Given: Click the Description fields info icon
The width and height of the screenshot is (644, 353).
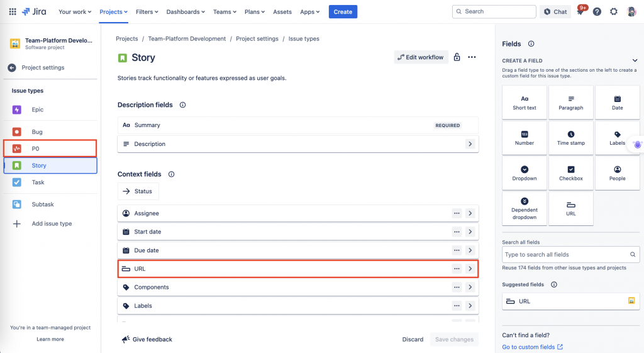Looking at the screenshot, I should tap(182, 105).
